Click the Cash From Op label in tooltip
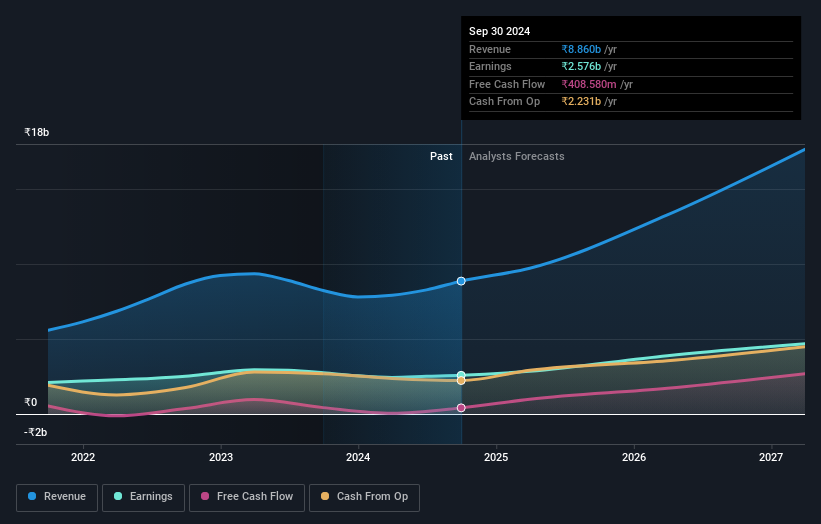821x524 pixels. (x=504, y=102)
